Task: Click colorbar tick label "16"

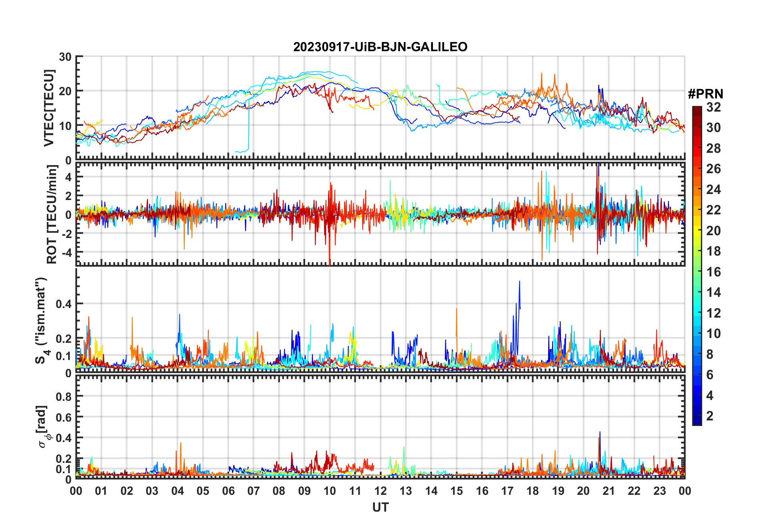Action: pos(713,272)
